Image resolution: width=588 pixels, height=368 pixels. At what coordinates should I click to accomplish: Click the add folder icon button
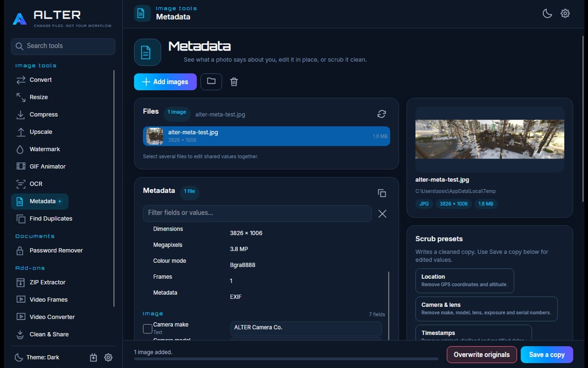(x=211, y=82)
